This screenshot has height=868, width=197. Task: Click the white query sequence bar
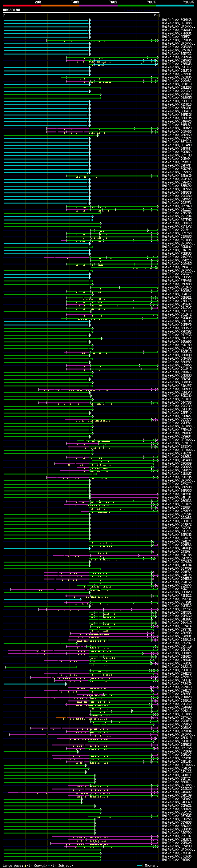click(x=81, y=12)
